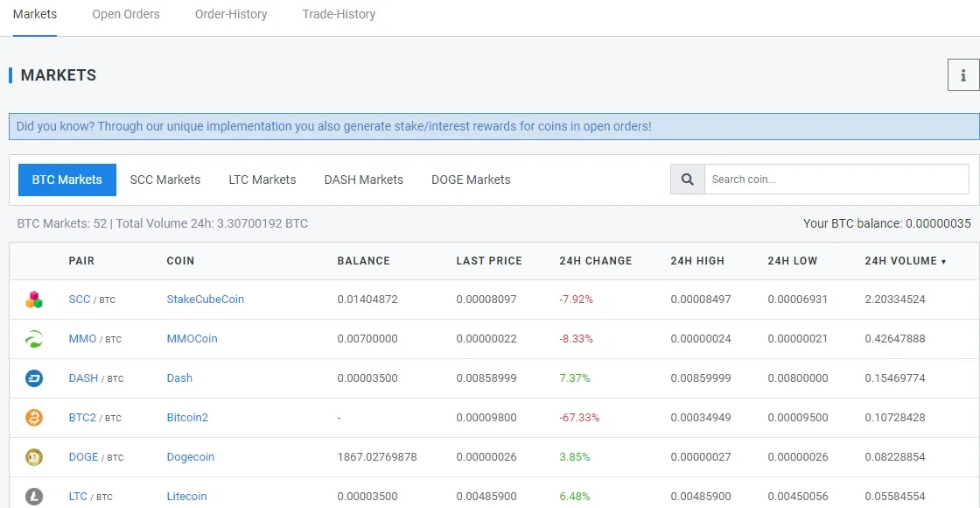The width and height of the screenshot is (980, 508).
Task: Select the SCC Markets filter
Action: (165, 180)
